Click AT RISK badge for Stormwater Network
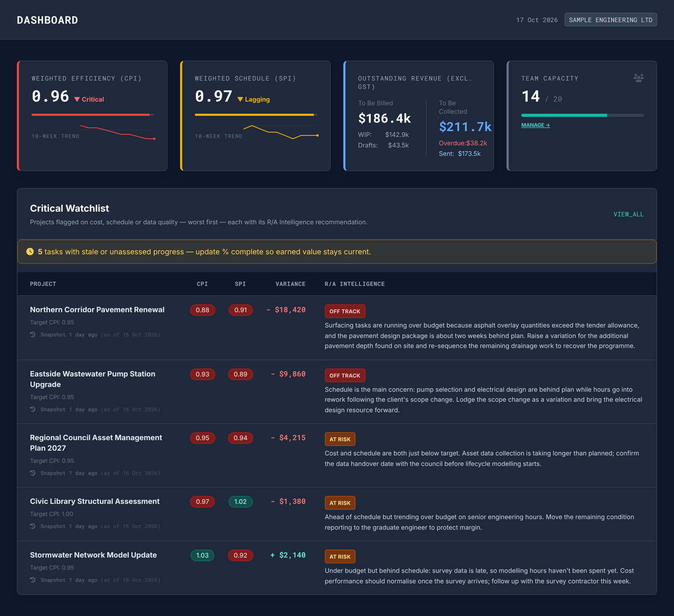The image size is (674, 616). (x=340, y=557)
